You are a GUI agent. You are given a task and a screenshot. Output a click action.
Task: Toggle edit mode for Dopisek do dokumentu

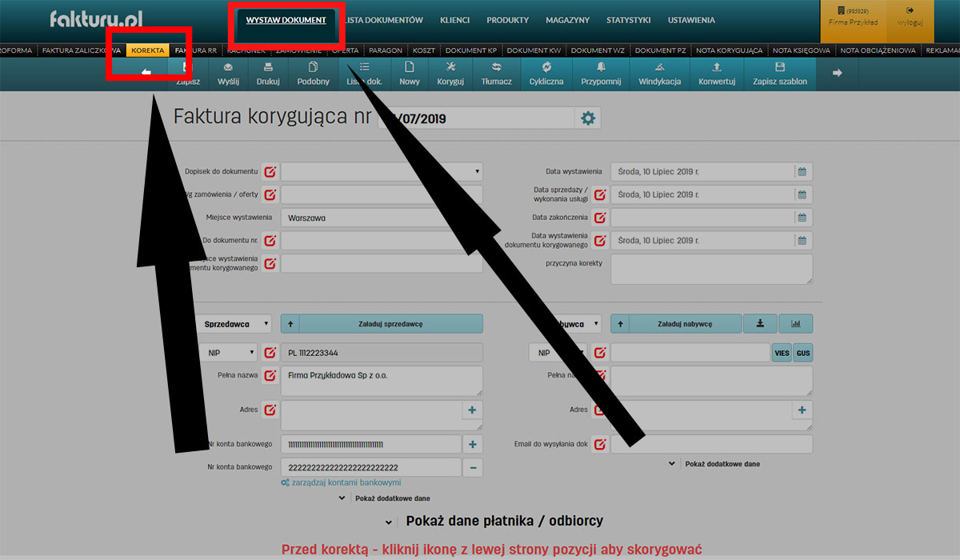[270, 170]
